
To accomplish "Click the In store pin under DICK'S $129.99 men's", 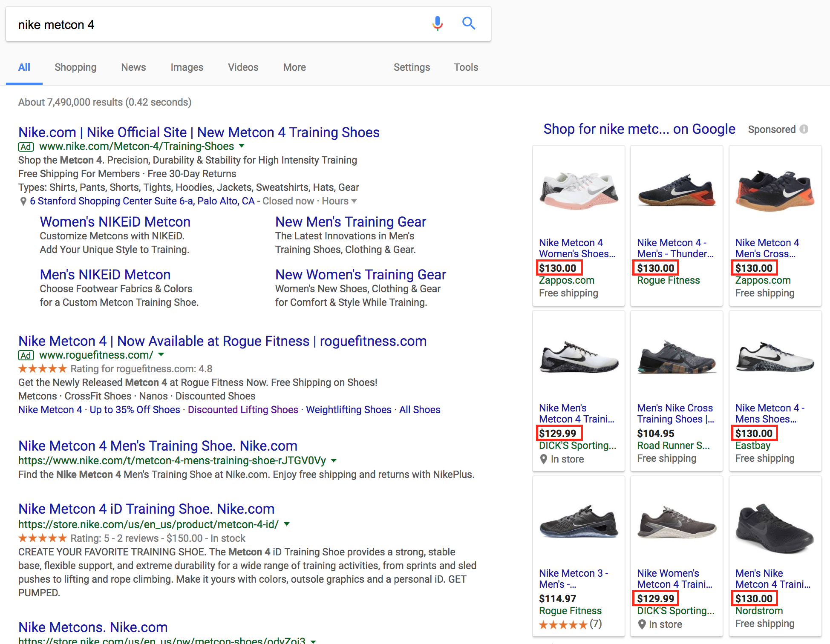I will coord(544,459).
